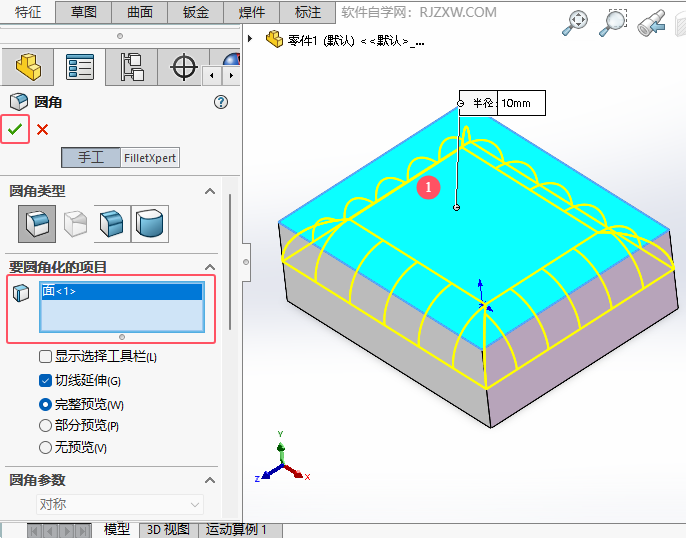
Task: Open the 草图 ribbon tab
Action: [x=84, y=12]
